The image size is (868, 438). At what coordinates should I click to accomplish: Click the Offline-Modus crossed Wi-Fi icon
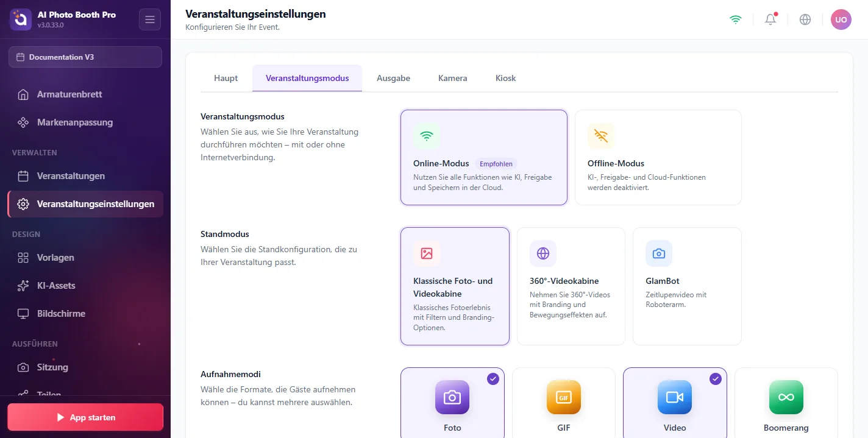(601, 136)
